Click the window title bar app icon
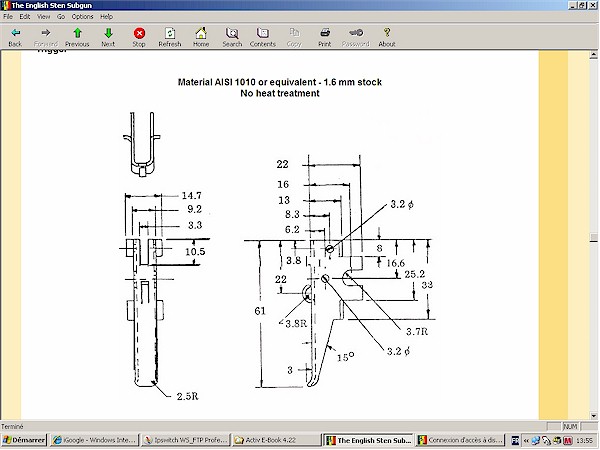Image resolution: width=600 pixels, height=450 pixels. [x=6, y=5]
